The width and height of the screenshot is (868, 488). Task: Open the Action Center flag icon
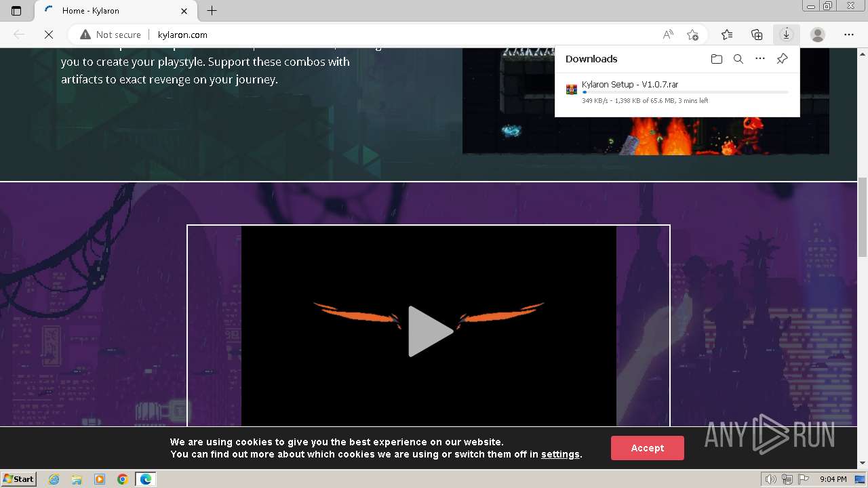[x=804, y=479]
